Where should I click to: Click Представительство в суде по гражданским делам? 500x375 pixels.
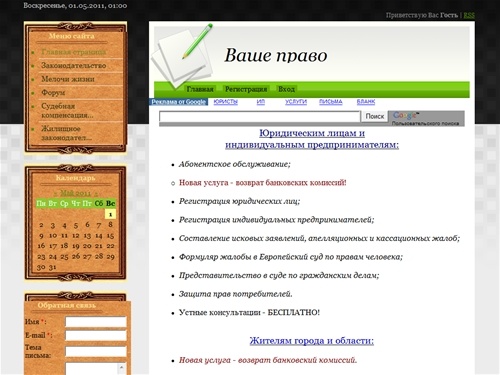coord(279,275)
